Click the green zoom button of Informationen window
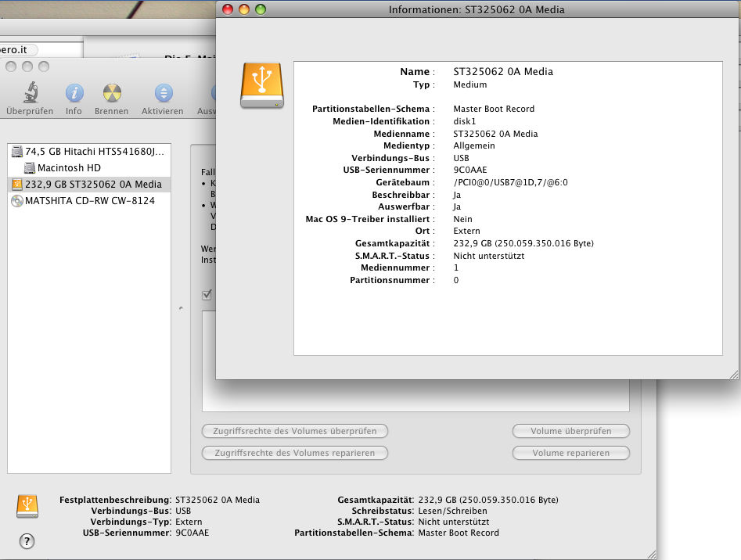The width and height of the screenshot is (741, 560). tap(261, 9)
